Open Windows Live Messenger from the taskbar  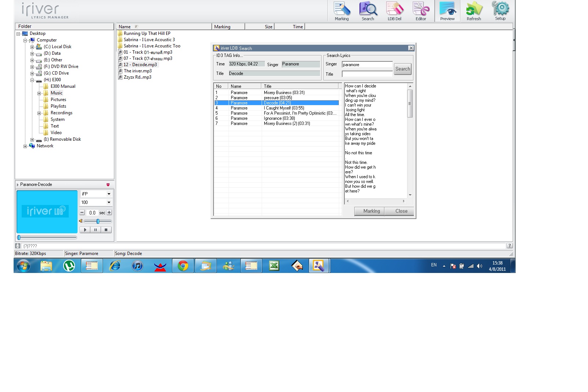229,266
